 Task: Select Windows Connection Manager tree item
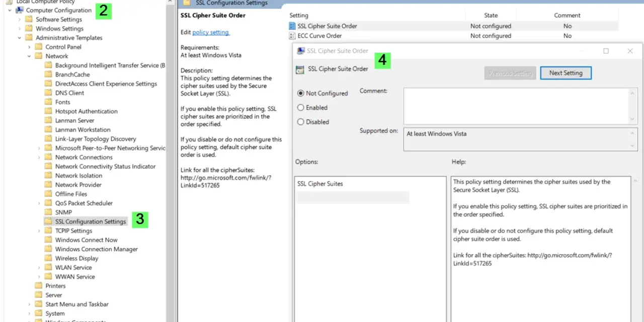[96, 249]
